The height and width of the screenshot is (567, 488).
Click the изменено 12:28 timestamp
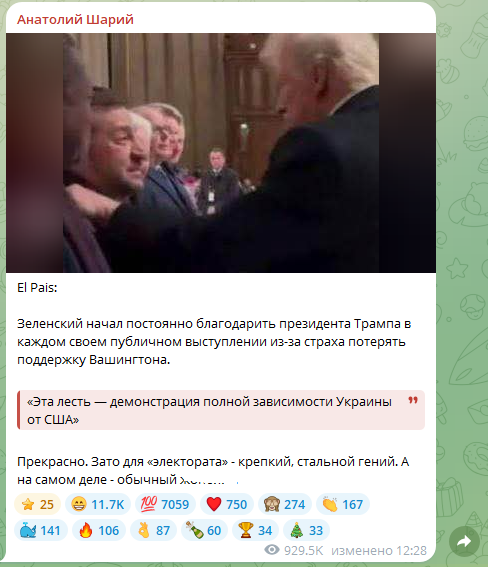pos(379,550)
